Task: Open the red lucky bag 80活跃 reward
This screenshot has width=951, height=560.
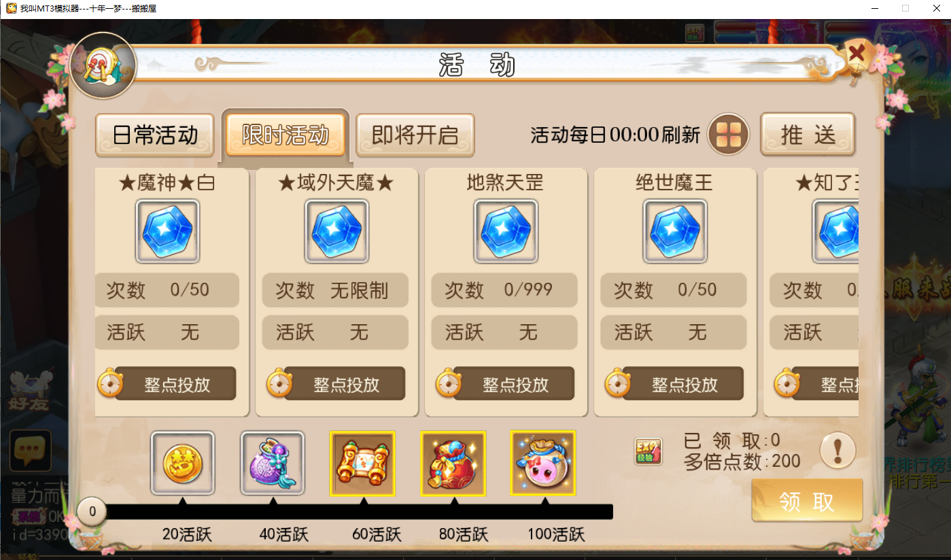Action: pos(453,463)
